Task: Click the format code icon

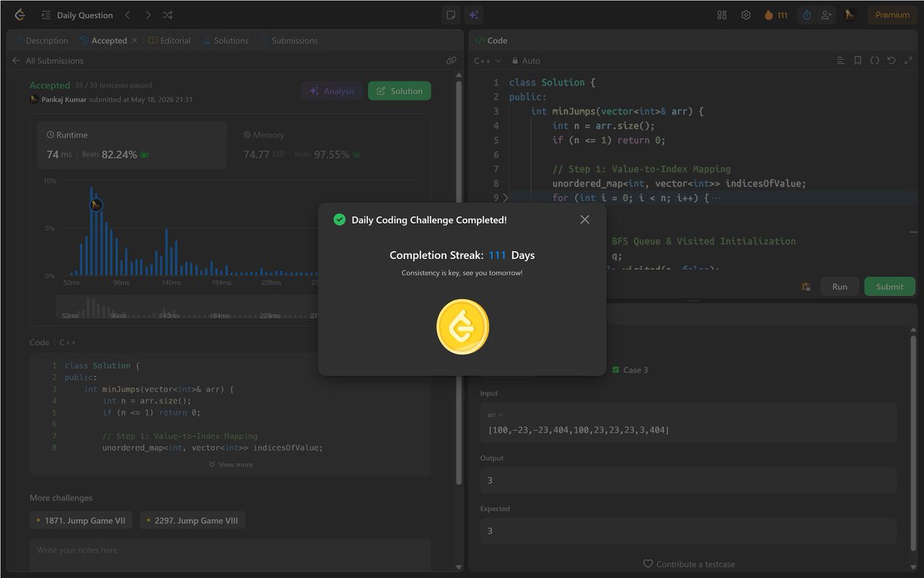Action: tap(841, 60)
